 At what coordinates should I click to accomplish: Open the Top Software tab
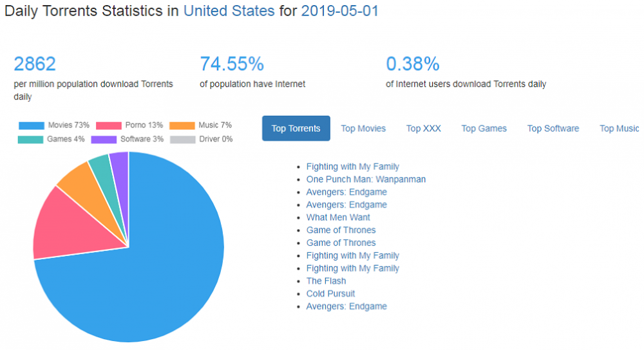tap(553, 129)
